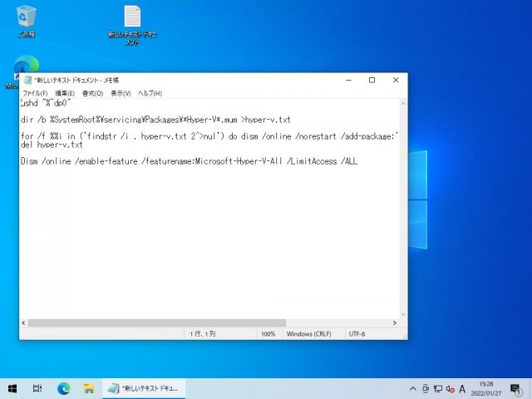Screen dimensions: 532x399
Task: Open the ヘルプ(H) help menu
Action: point(150,93)
